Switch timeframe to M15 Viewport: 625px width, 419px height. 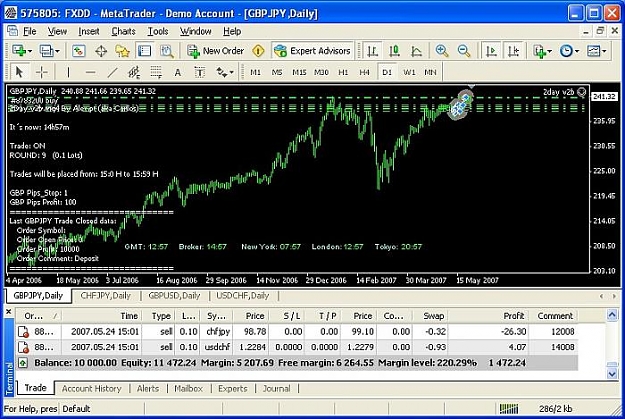tap(299, 72)
